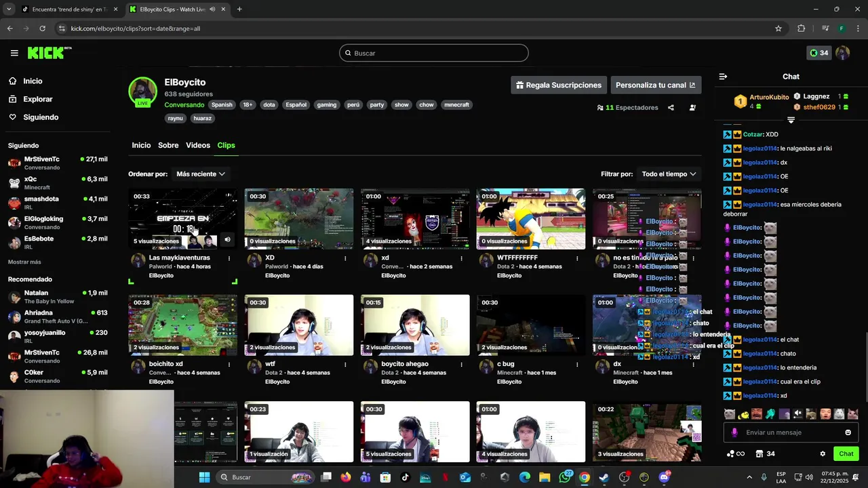Select the Clips channel tab
The image size is (868, 488).
click(226, 145)
